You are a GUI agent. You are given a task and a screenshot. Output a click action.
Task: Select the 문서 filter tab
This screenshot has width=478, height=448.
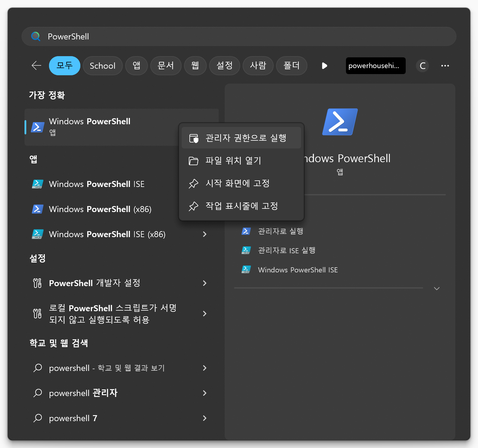click(166, 66)
